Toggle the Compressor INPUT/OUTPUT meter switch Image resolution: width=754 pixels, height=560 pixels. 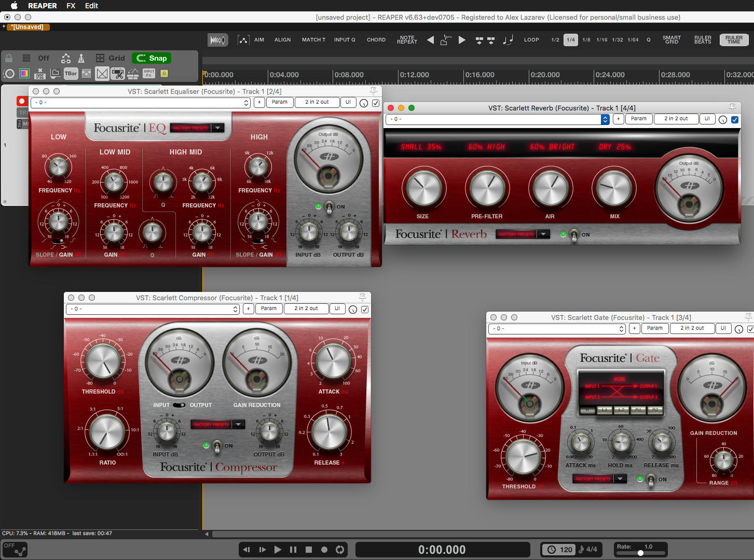click(x=179, y=405)
